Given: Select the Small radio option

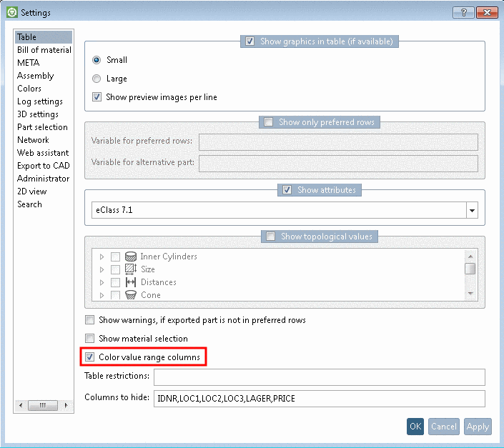Looking at the screenshot, I should (97, 60).
